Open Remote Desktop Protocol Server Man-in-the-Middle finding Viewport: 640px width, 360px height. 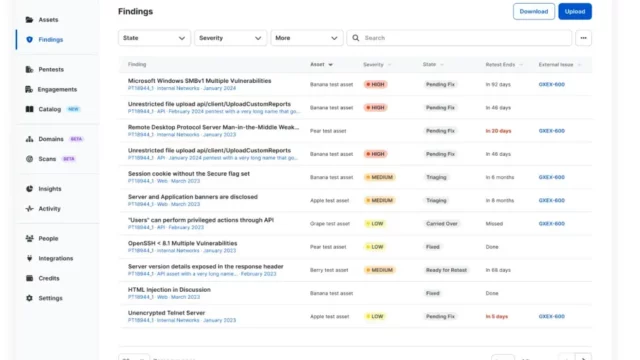coord(213,127)
